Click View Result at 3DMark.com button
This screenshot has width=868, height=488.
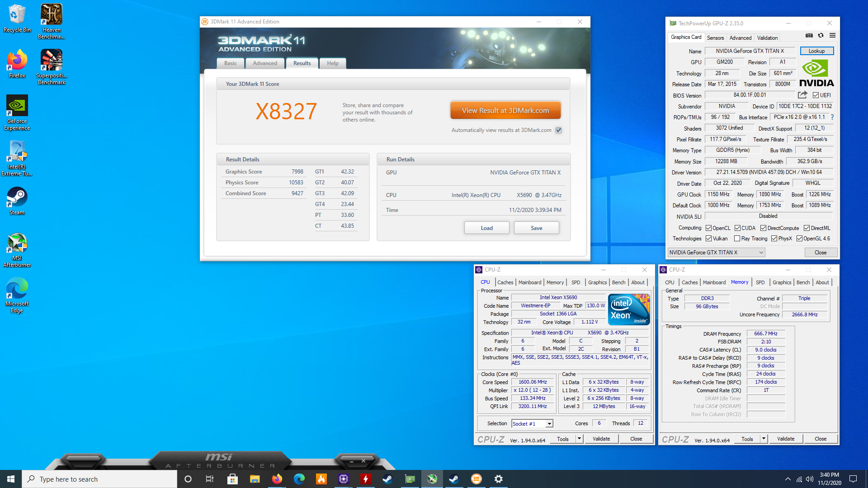point(505,110)
